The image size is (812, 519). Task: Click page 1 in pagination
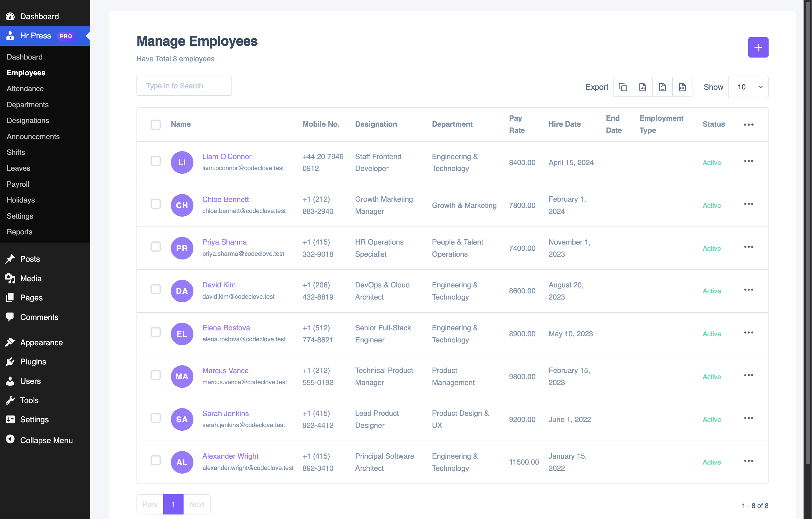point(173,504)
